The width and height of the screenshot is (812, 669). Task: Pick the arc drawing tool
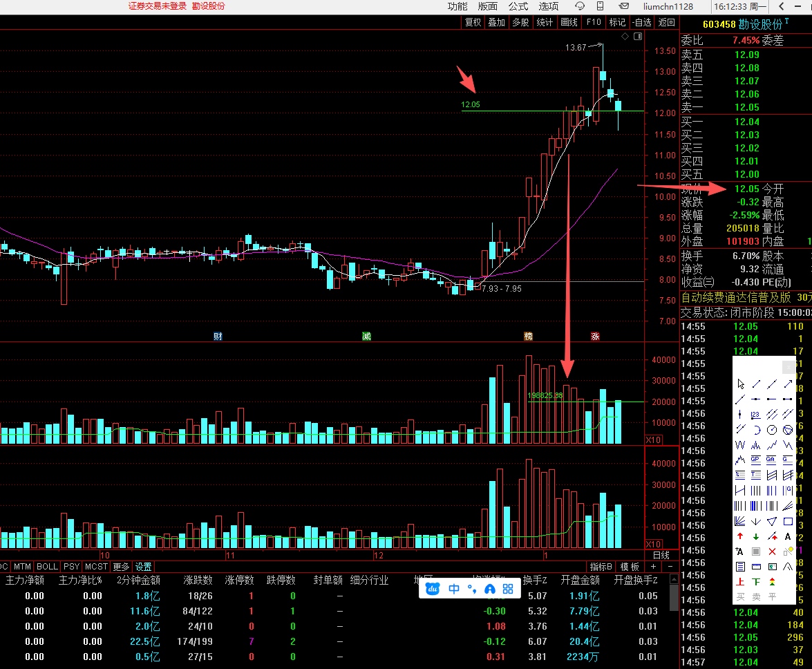pos(756,430)
